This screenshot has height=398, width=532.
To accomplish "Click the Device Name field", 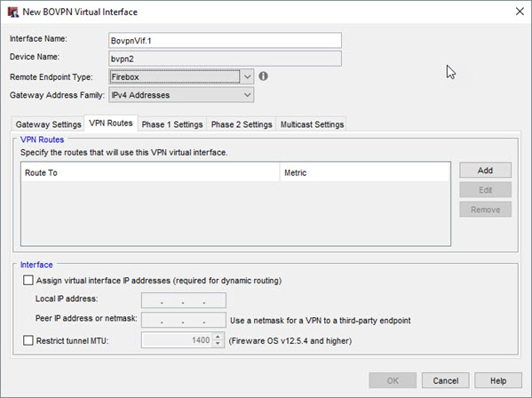I will (x=225, y=59).
